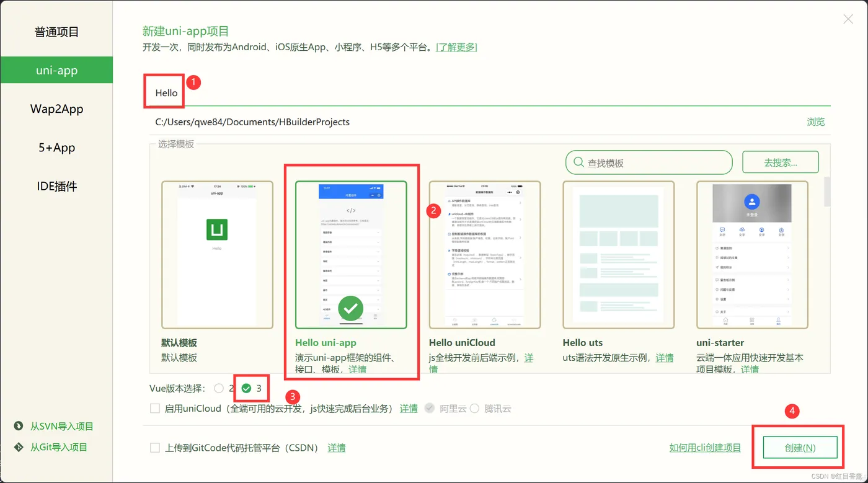Choose the 阿里云 radio option

tap(429, 409)
